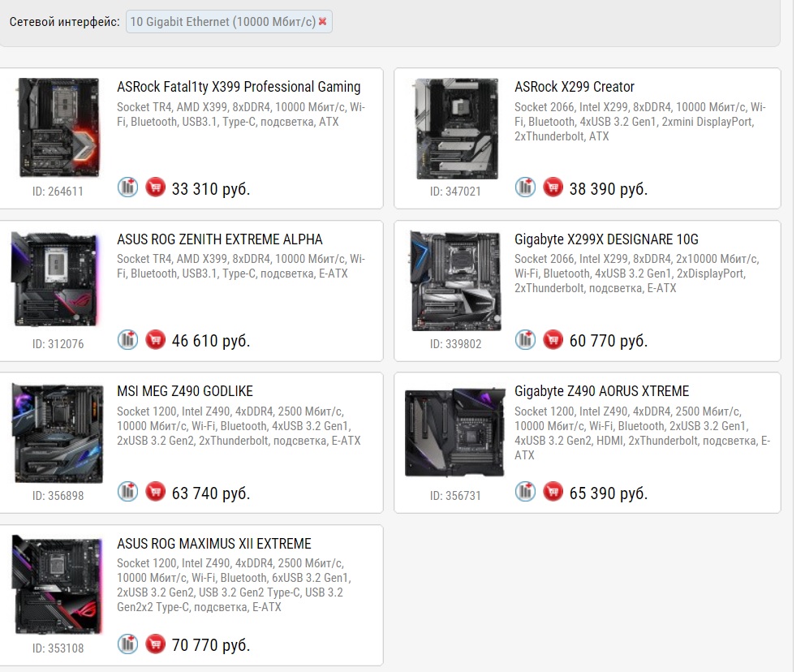View ASRock Fatal1ty X399 motherboard photo

(58, 127)
